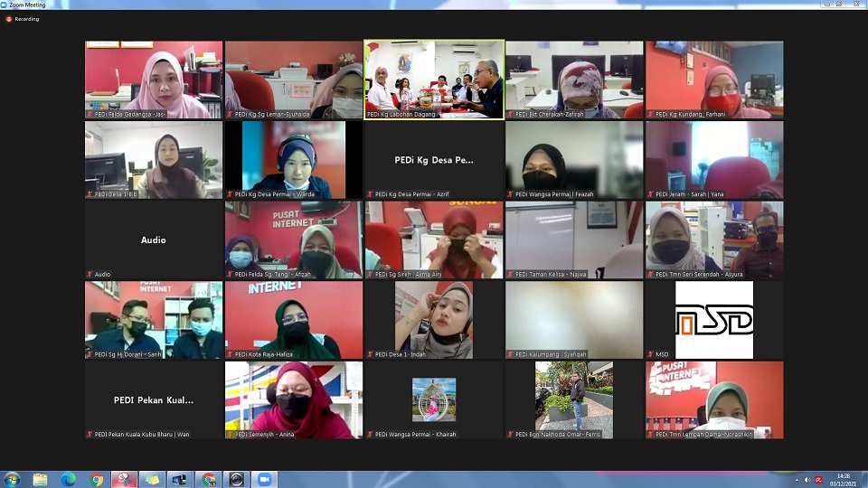Viewport: 868px width, 488px height.
Task: Open the Zoom app in the taskbar
Action: tap(265, 479)
